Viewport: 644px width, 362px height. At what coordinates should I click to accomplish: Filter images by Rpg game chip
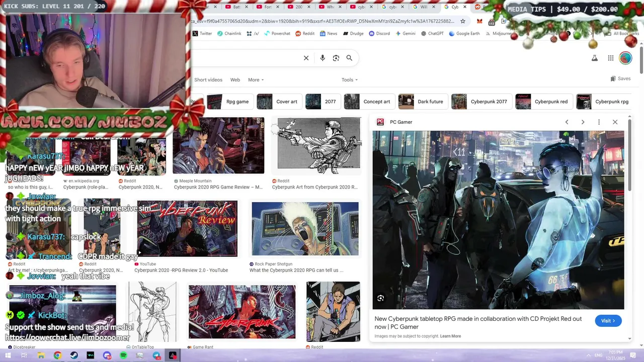pyautogui.click(x=229, y=102)
